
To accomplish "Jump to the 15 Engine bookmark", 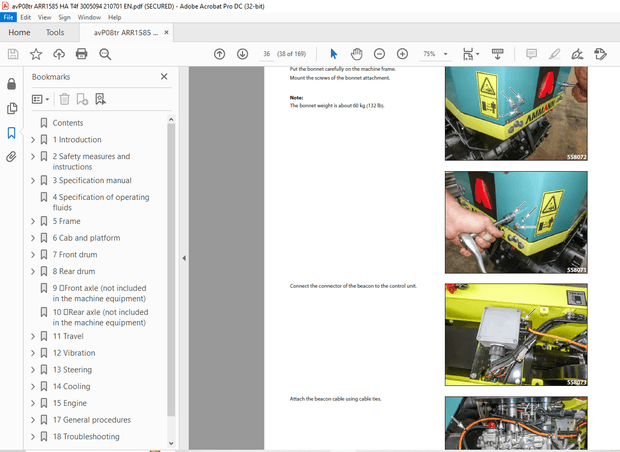I will pos(70,403).
